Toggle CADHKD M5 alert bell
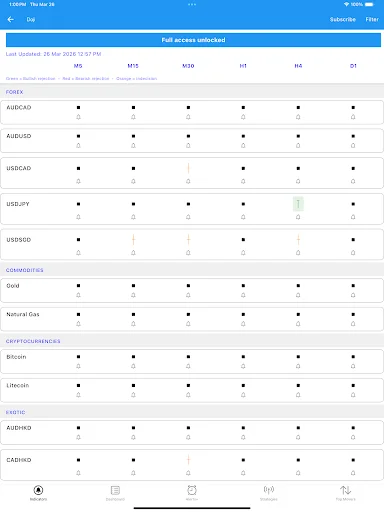Viewport: 384px width, 512px height. 78,473
